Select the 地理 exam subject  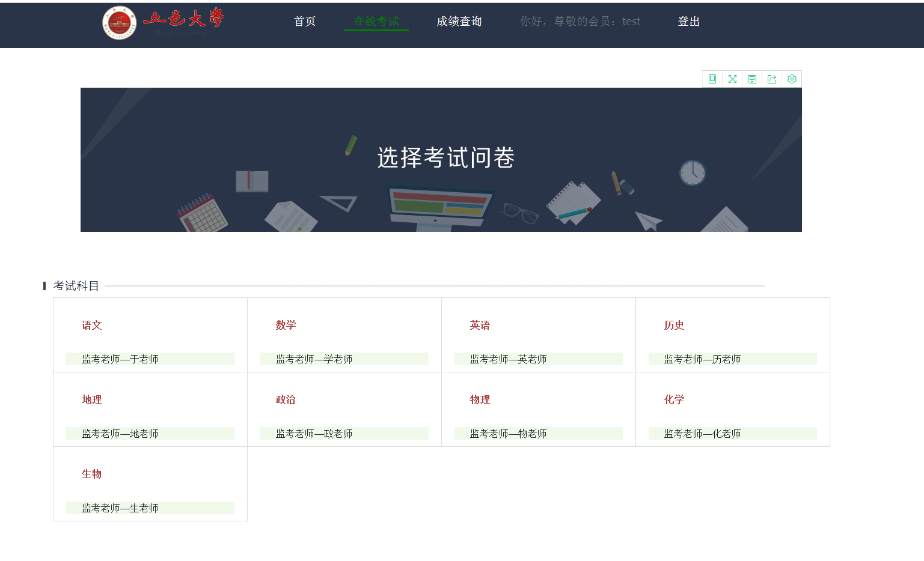click(x=92, y=400)
